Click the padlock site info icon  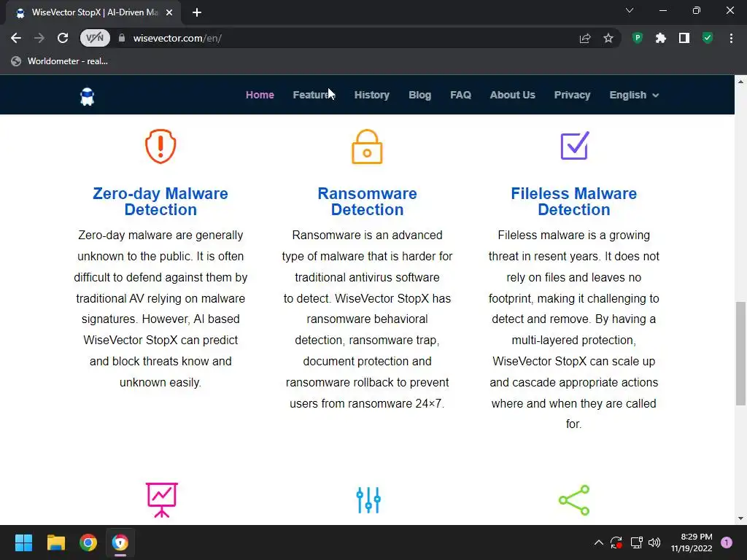tap(122, 38)
